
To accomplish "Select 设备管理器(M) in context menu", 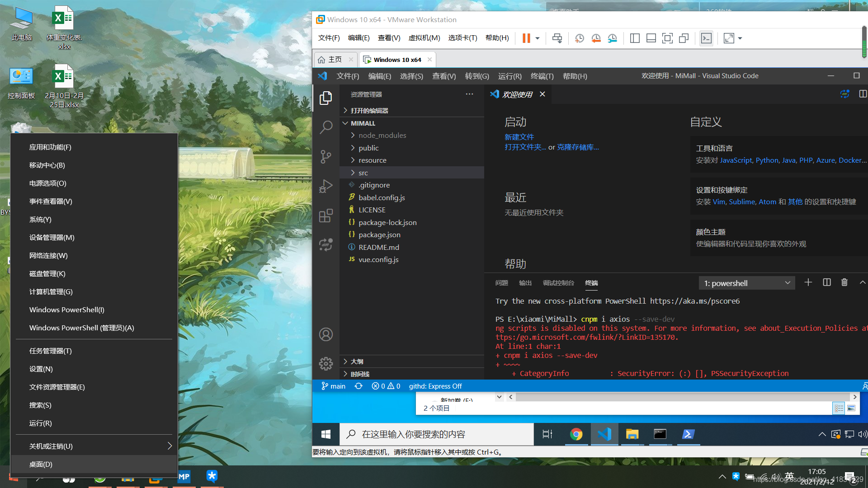I will 94,238.
